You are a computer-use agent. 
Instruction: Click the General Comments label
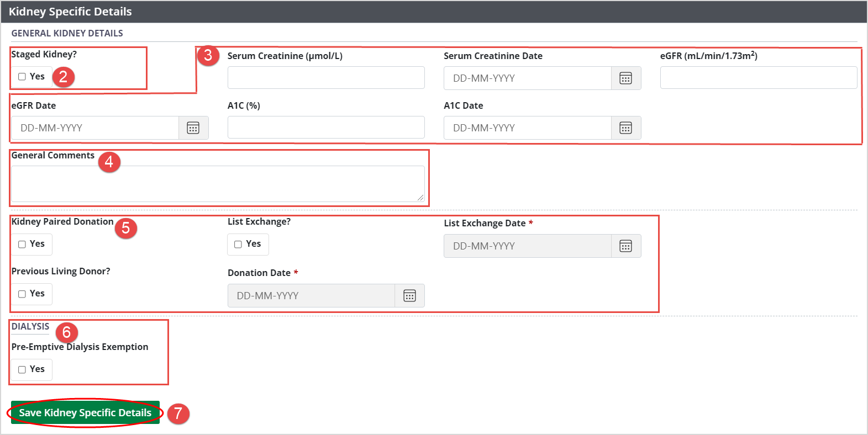coord(53,155)
